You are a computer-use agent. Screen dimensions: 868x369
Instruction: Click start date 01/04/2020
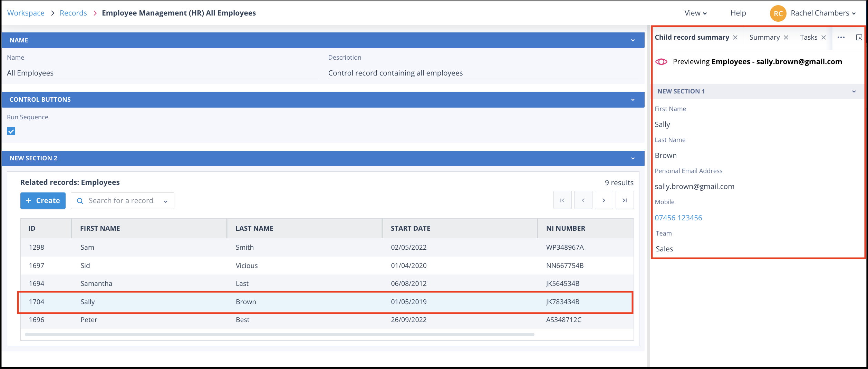pos(409,266)
